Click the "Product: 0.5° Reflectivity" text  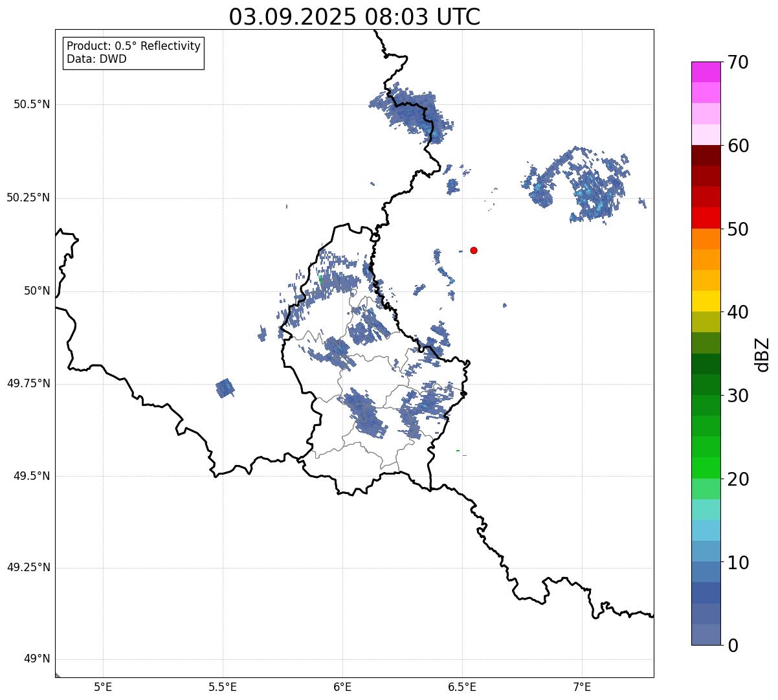133,47
